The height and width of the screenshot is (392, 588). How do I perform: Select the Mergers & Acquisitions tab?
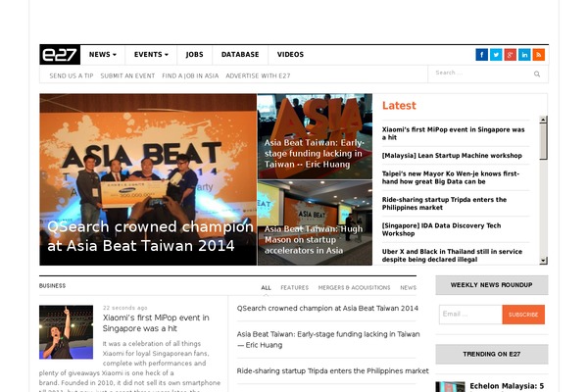click(354, 288)
